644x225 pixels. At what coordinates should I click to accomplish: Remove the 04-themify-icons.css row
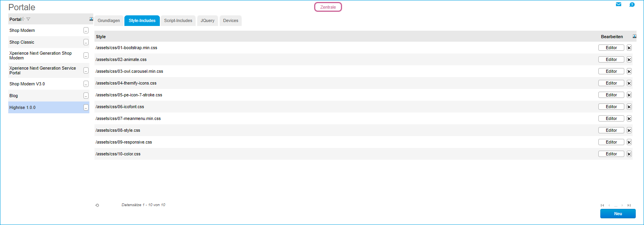[629, 83]
